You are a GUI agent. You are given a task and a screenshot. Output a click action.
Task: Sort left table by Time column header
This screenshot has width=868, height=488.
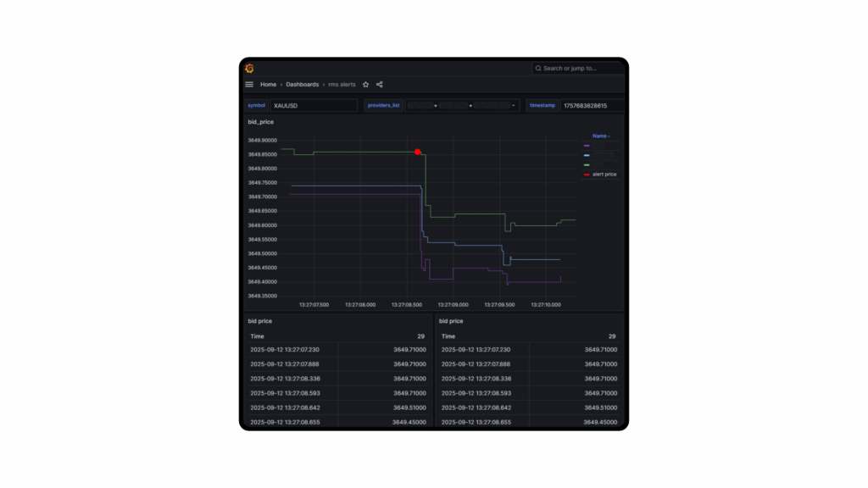[x=257, y=336]
